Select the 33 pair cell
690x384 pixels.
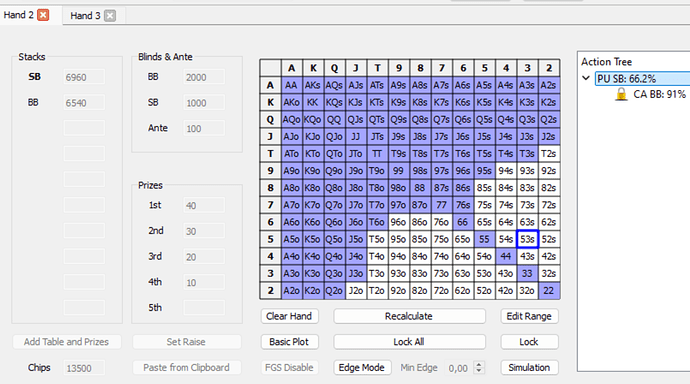(x=527, y=274)
